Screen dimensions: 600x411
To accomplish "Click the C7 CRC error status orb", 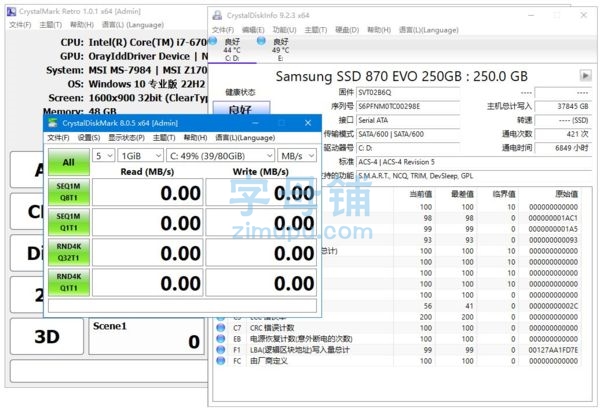I will point(221,328).
